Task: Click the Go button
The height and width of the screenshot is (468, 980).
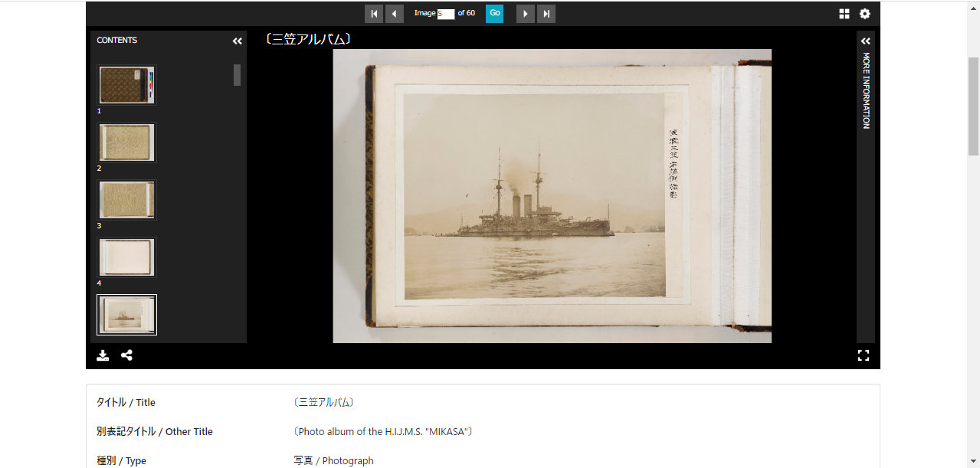Action: pyautogui.click(x=495, y=13)
